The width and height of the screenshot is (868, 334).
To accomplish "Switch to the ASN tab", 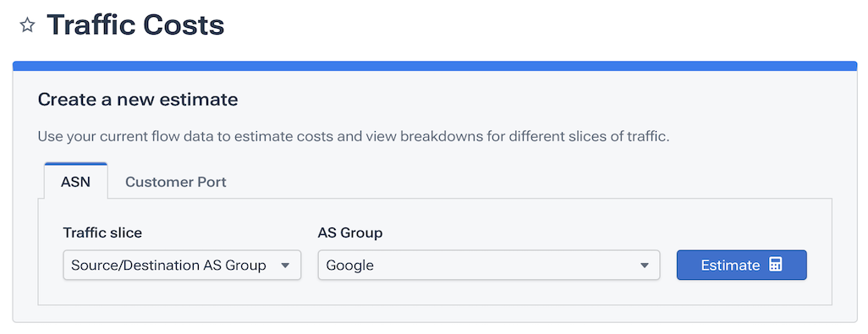I will tap(76, 182).
